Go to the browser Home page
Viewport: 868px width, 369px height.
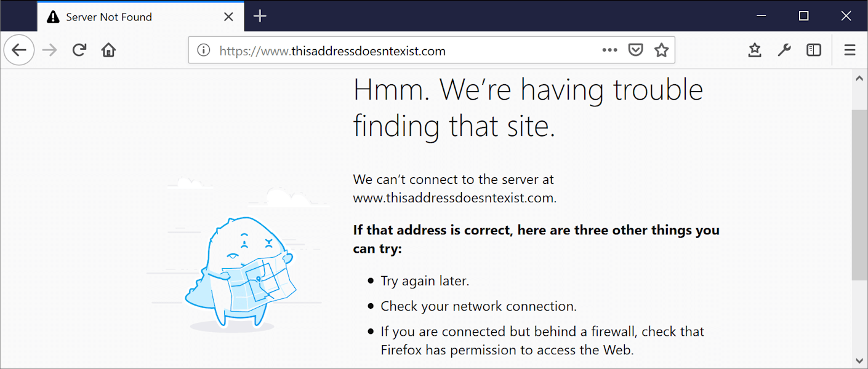[108, 50]
